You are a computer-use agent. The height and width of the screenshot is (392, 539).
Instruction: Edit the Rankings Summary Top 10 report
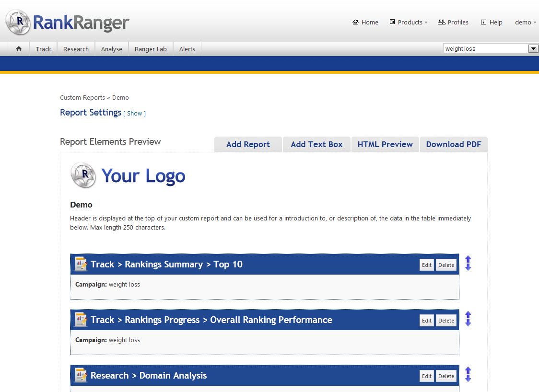pyautogui.click(x=427, y=265)
